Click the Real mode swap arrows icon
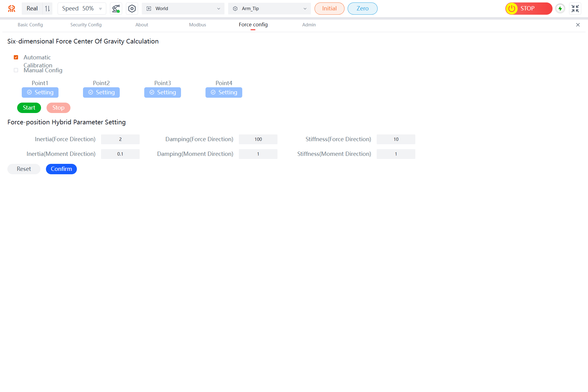588x392 pixels. [x=47, y=9]
